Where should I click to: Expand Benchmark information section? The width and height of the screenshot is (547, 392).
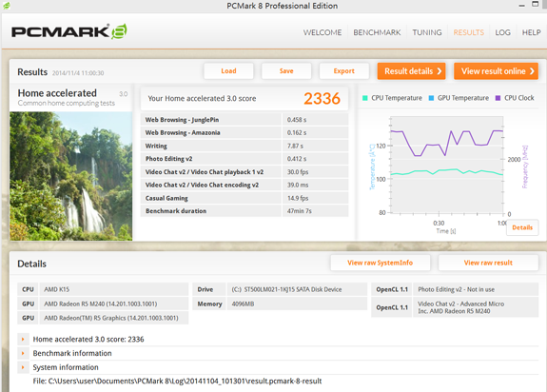[23, 353]
